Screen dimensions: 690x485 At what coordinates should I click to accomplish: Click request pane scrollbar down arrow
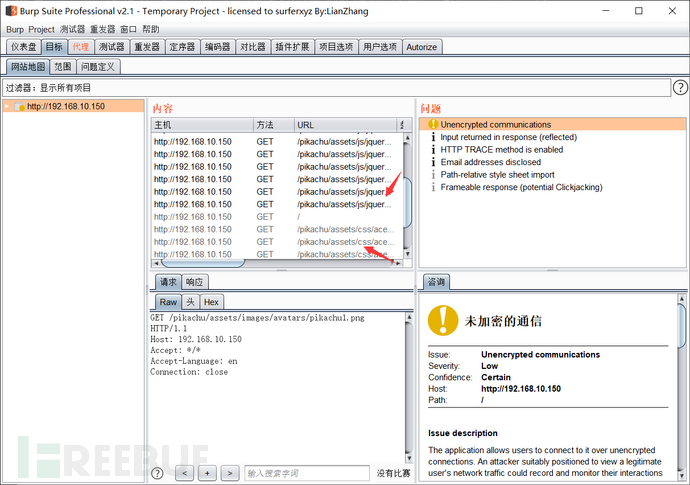coord(409,459)
